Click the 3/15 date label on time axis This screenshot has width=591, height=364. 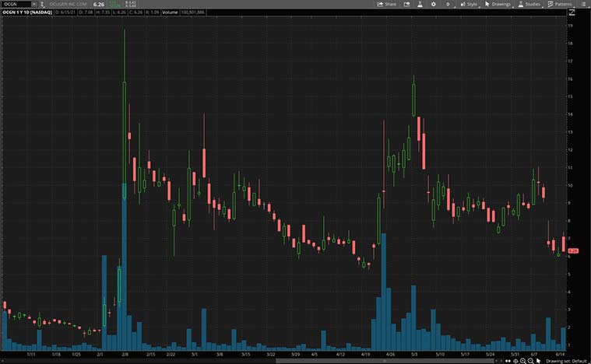click(x=246, y=354)
